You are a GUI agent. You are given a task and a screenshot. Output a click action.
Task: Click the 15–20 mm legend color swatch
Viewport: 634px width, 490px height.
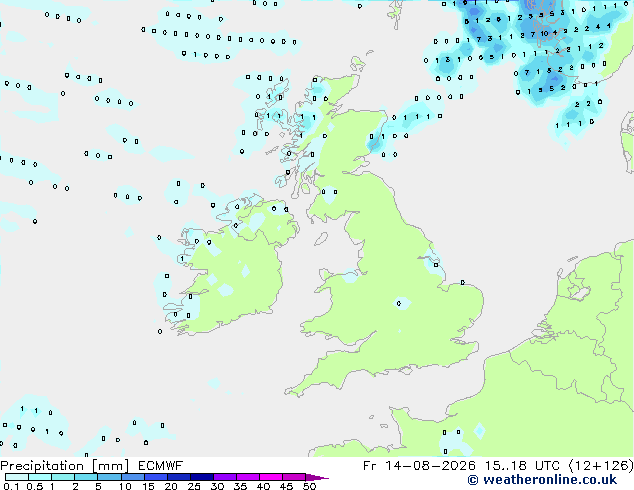click(x=156, y=477)
